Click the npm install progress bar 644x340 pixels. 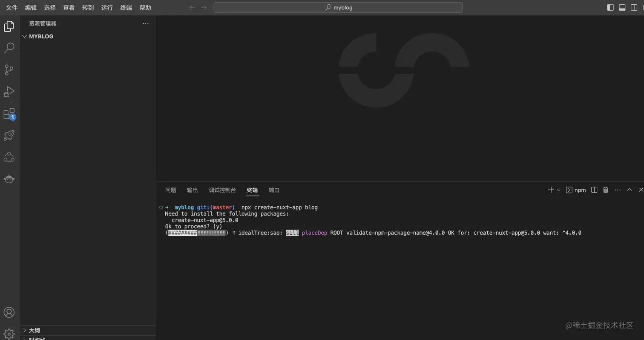point(197,233)
